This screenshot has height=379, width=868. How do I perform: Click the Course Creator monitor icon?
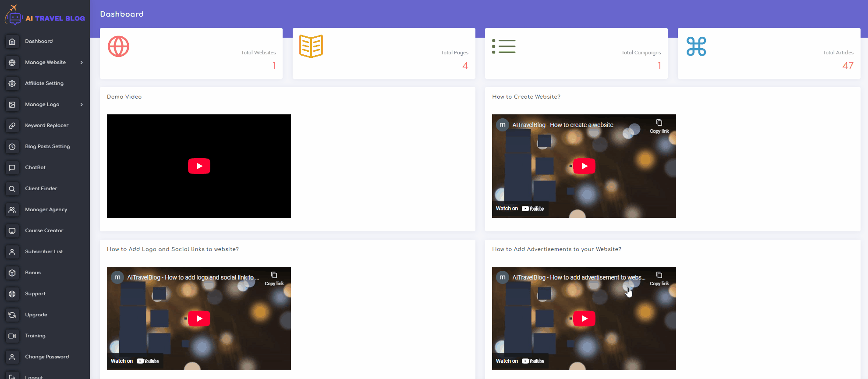point(12,230)
